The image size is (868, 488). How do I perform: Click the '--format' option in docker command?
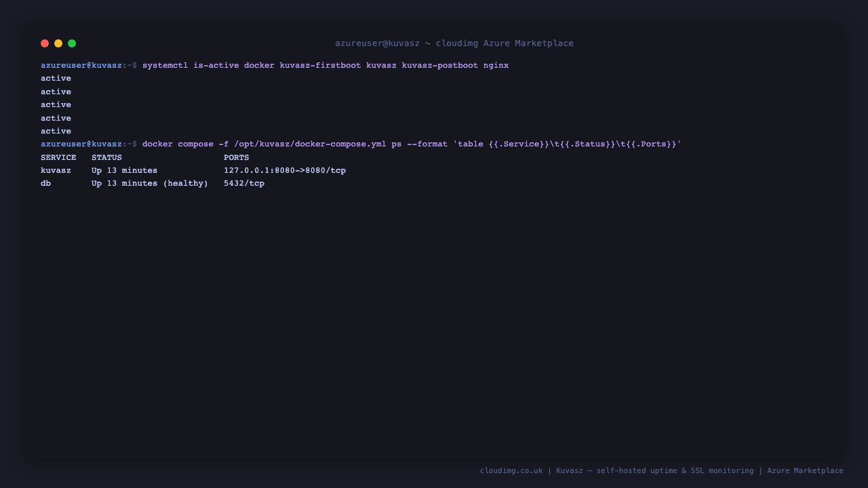(x=427, y=144)
